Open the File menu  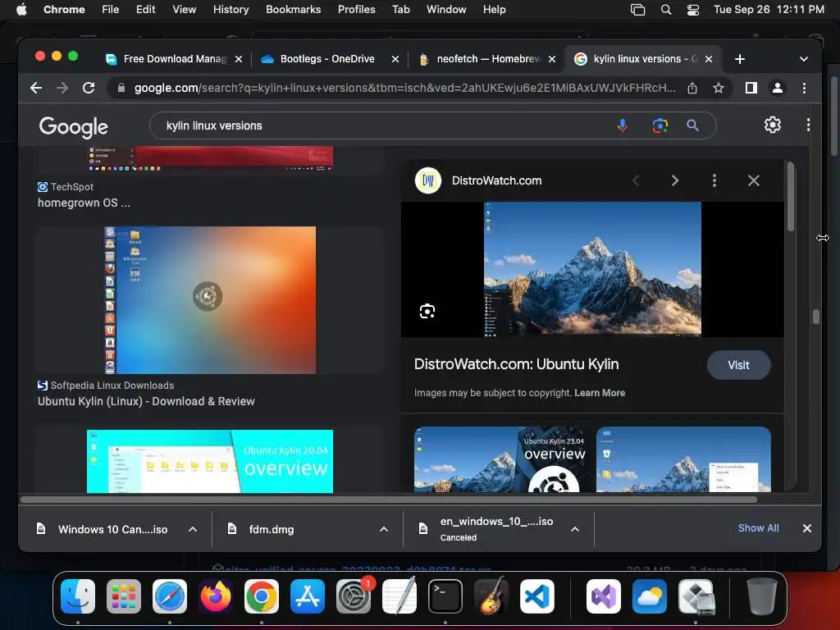111,9
